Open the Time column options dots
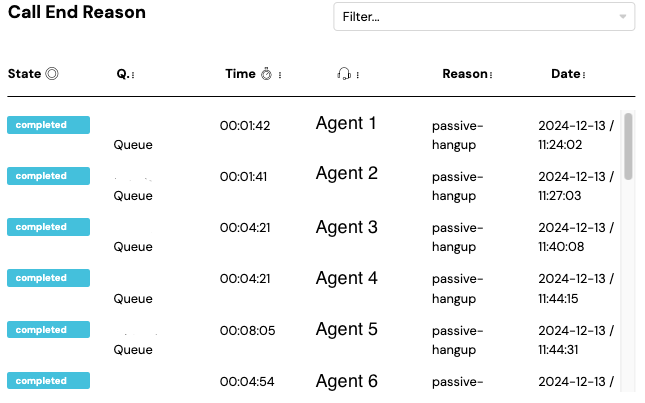 click(x=280, y=75)
